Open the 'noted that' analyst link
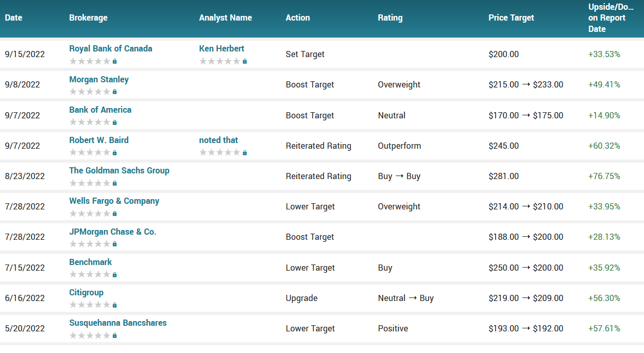This screenshot has width=644, height=353. coord(218,140)
